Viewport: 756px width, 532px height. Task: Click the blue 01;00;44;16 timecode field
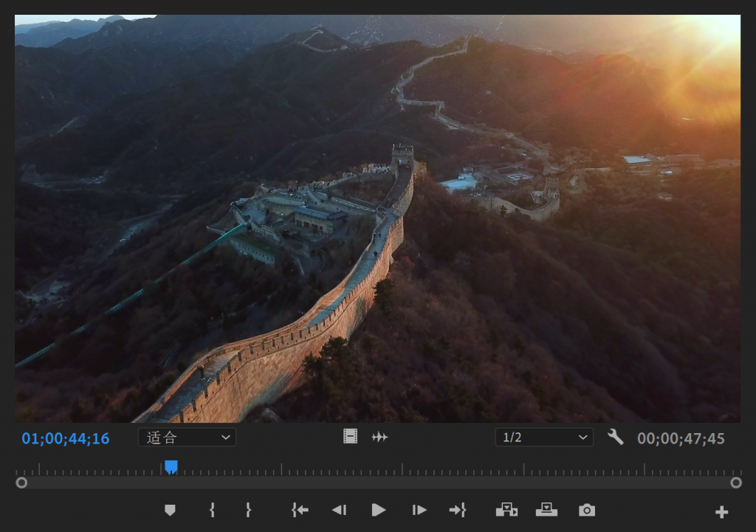(x=66, y=439)
